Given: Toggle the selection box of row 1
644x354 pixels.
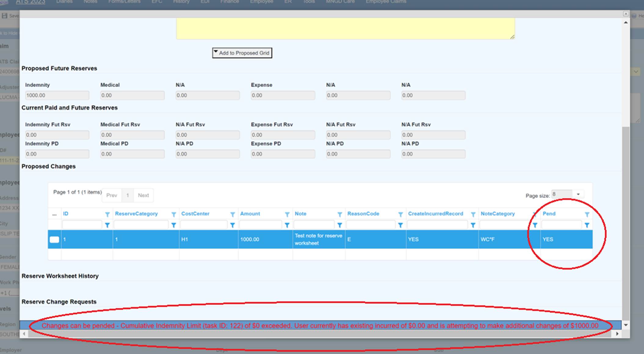Looking at the screenshot, I should pos(54,240).
